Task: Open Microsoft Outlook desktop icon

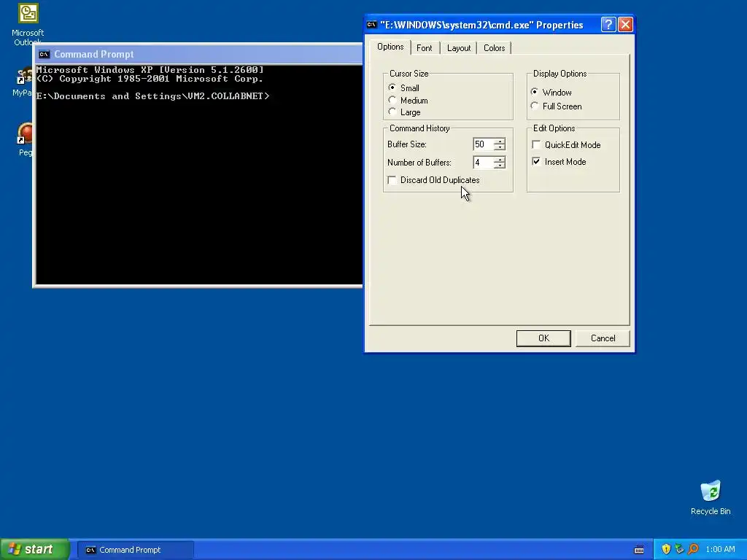Action: [28, 24]
